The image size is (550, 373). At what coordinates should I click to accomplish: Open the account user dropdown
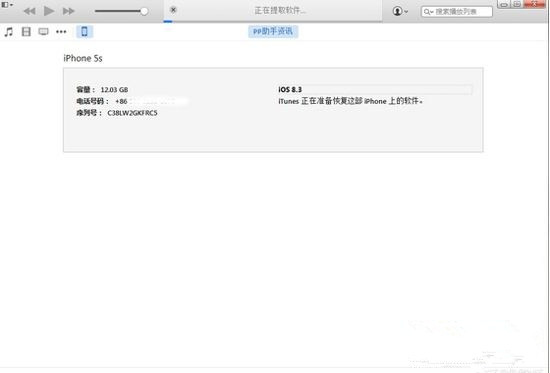(400, 11)
